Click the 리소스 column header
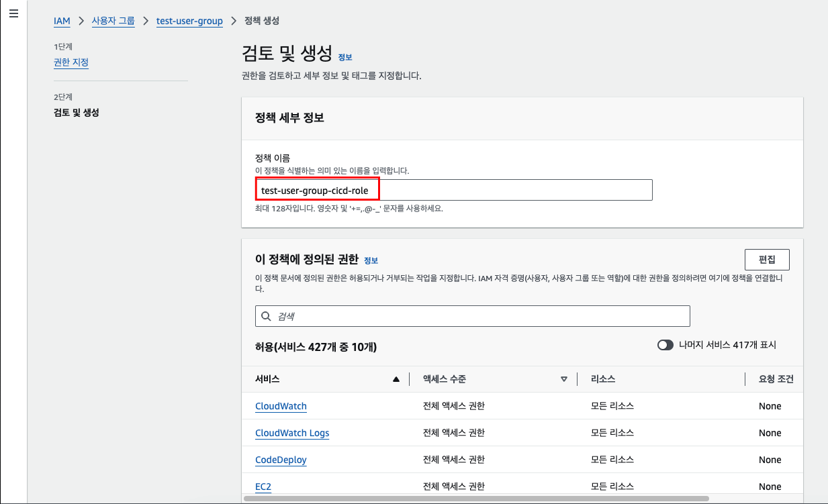This screenshot has width=828, height=504. pos(603,379)
